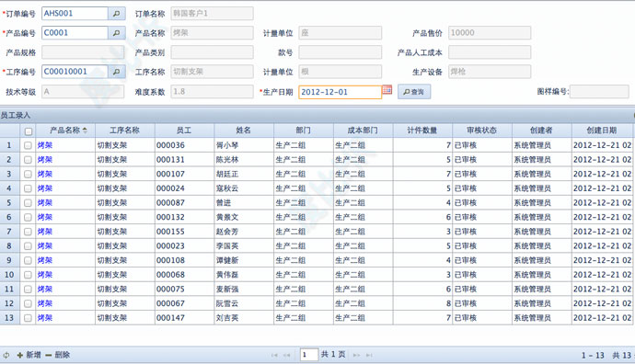Click the refresh icon in bottom toolbar
This screenshot has width=635, height=364.
tap(6, 355)
